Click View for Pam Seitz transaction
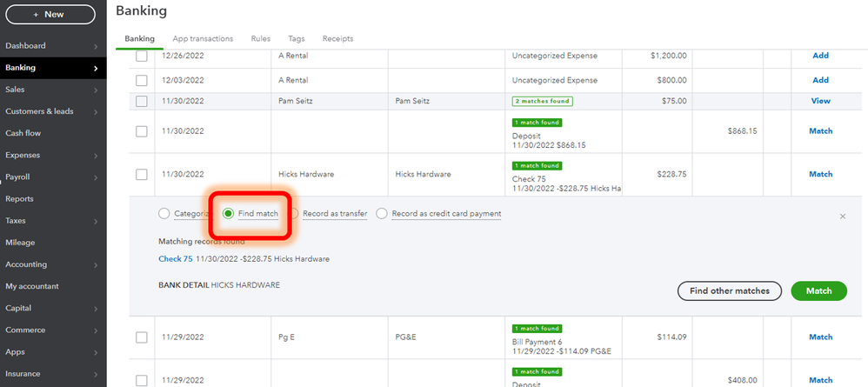This screenshot has height=387, width=868. [820, 102]
